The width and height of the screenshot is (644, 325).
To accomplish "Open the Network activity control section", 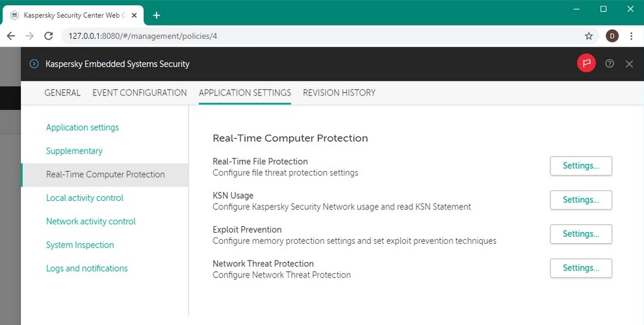I will [91, 221].
